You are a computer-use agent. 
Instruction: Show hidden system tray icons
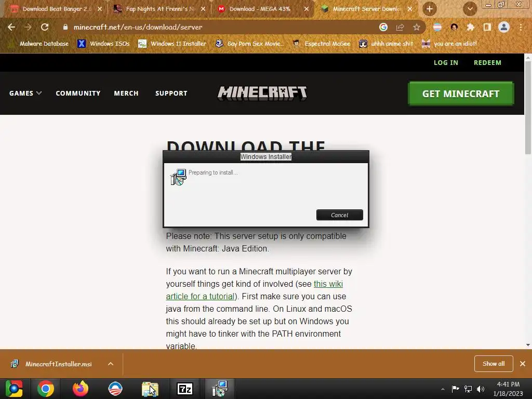(x=443, y=389)
